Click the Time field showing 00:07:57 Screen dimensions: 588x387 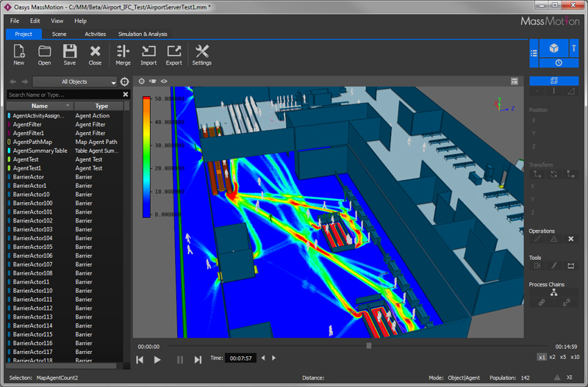click(240, 358)
